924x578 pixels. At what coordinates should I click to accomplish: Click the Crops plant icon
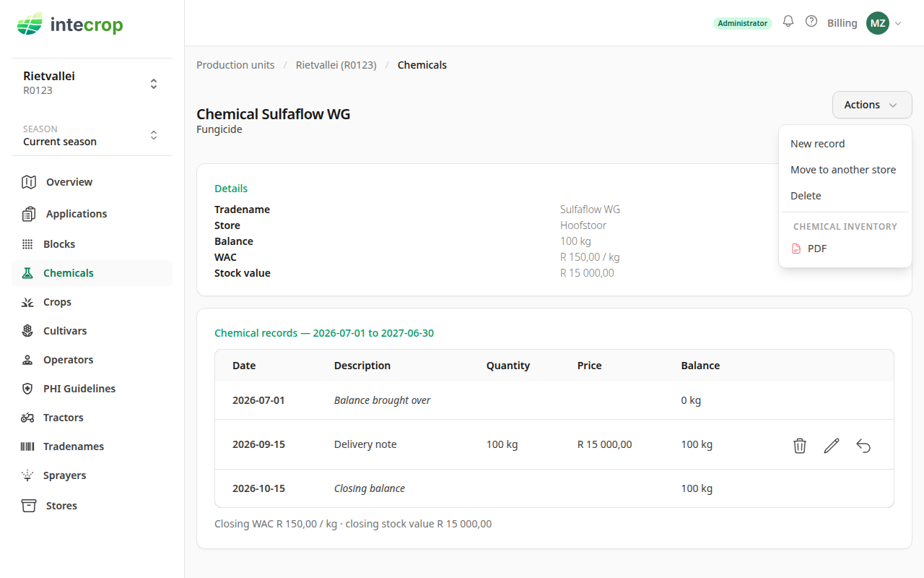pos(27,302)
